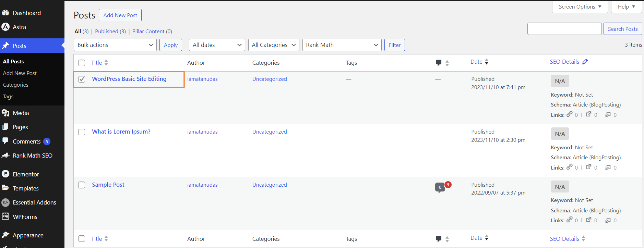Click external links icon for Sample Post row
Screen dimensions: 644x248
click(x=589, y=220)
